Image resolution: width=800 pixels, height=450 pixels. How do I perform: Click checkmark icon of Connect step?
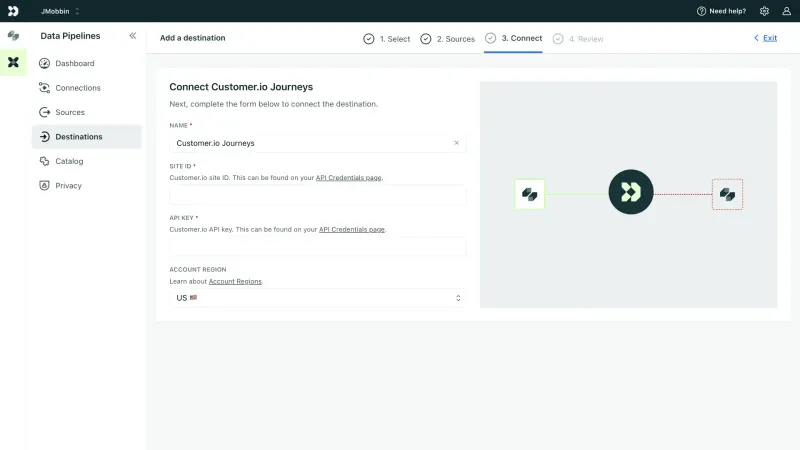click(490, 38)
